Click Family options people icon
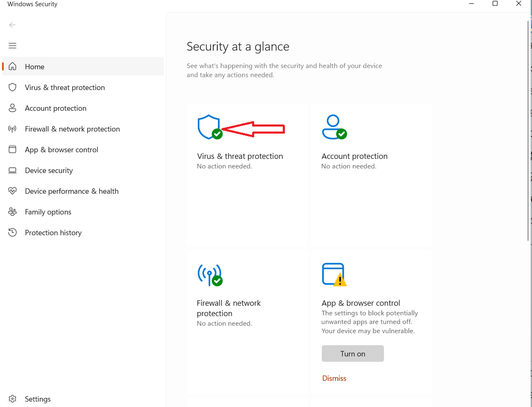Viewport: 532px width, 407px height. [12, 212]
